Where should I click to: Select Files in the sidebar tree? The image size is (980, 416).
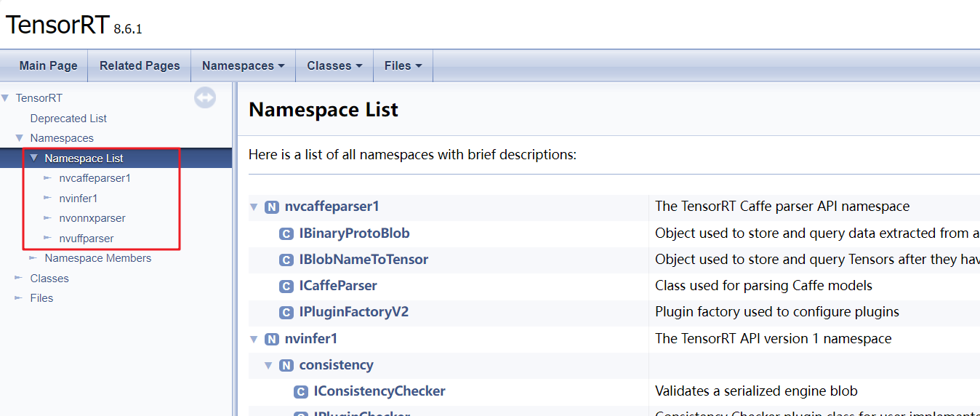41,297
